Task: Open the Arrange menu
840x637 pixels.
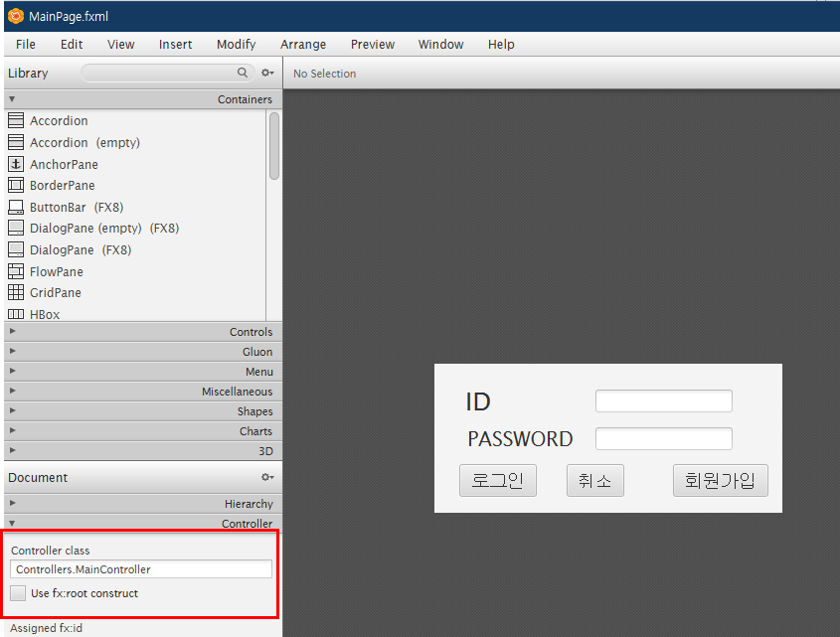Action: 303,45
